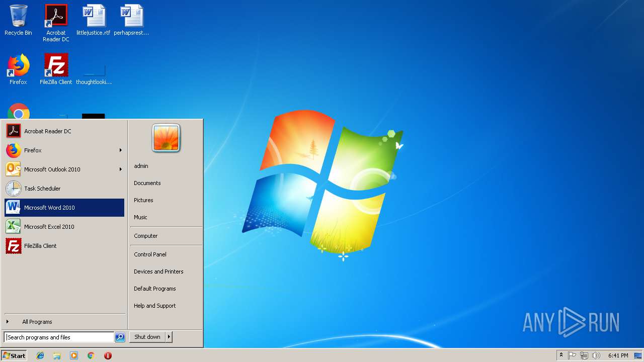Launch Google Chrome from the taskbar
This screenshot has height=362, width=644.
[x=91, y=355]
